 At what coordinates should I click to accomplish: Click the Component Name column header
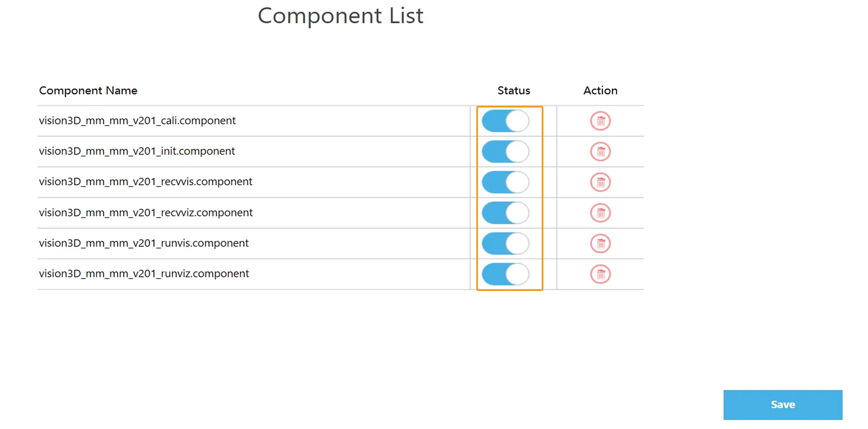coord(88,90)
